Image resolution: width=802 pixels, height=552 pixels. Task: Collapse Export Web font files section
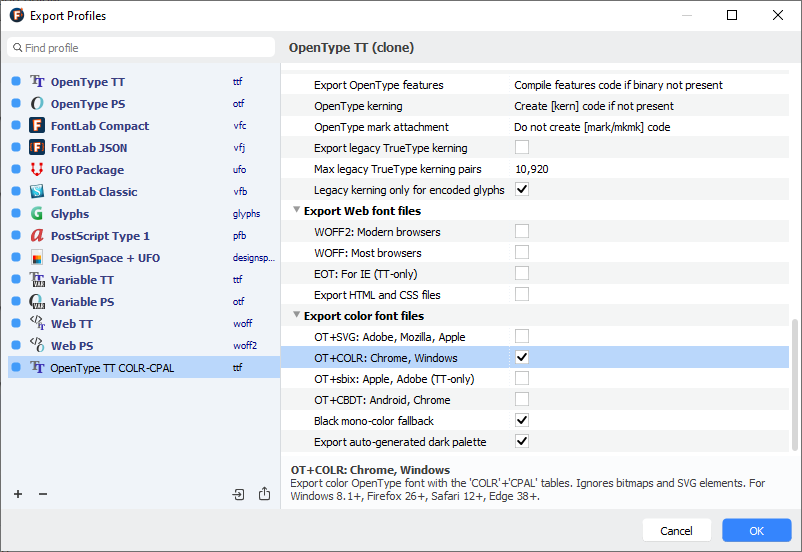[296, 210]
